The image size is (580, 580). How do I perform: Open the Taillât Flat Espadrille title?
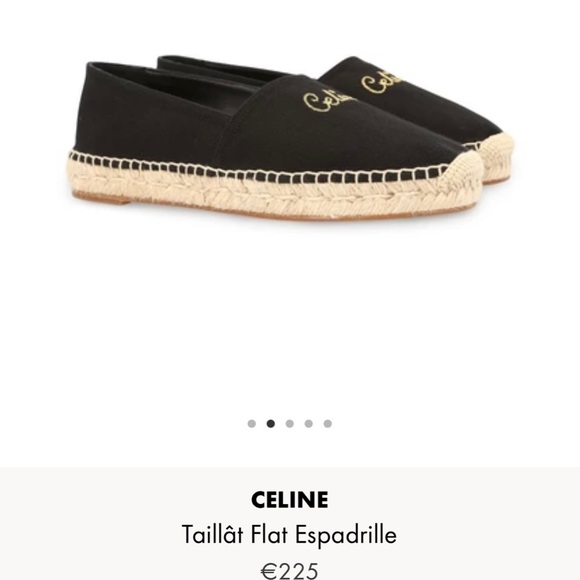tap(289, 535)
